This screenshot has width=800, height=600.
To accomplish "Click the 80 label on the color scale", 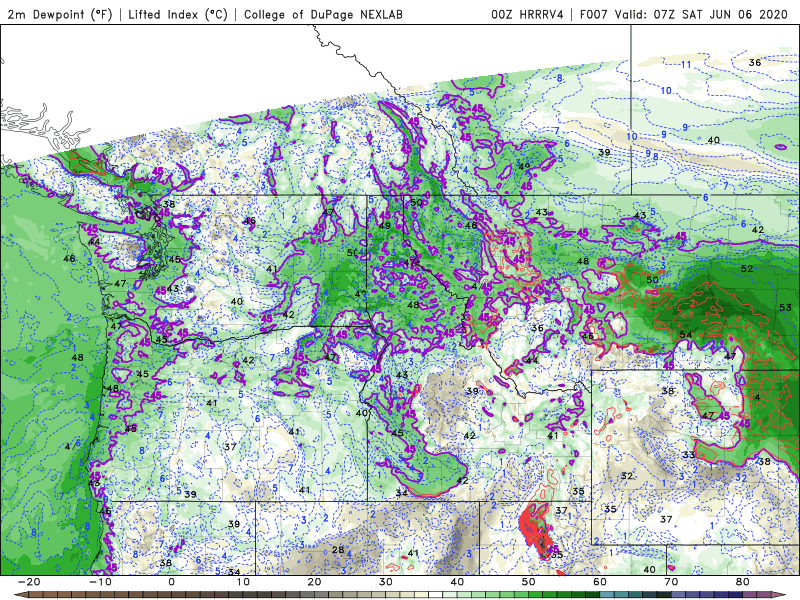I will click(x=743, y=582).
